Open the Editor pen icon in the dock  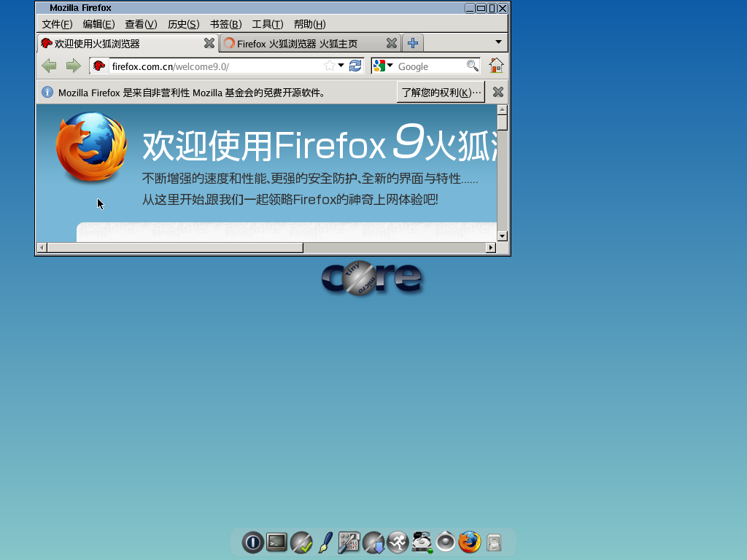point(325,542)
